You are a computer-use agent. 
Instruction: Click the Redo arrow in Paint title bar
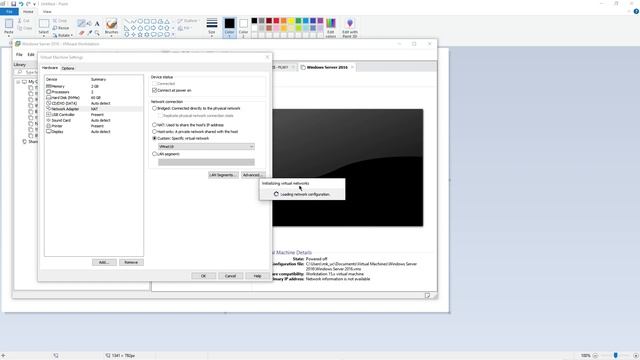pyautogui.click(x=28, y=4)
